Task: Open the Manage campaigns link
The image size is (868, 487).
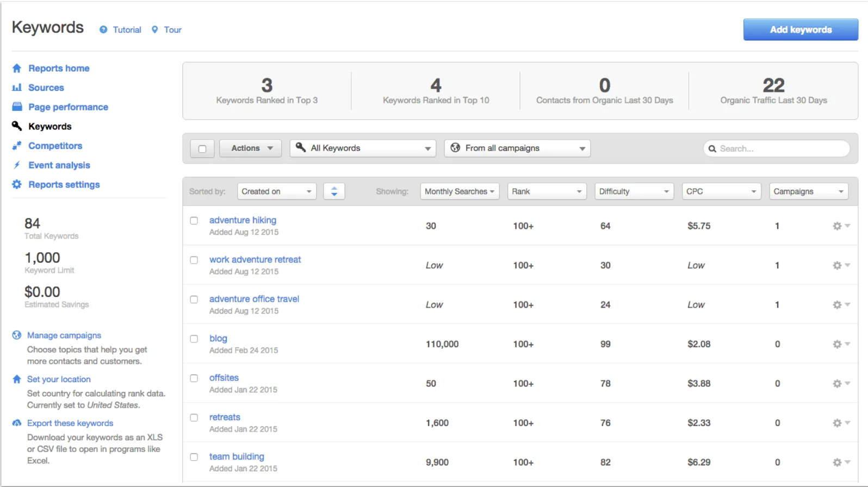Action: pos(64,335)
